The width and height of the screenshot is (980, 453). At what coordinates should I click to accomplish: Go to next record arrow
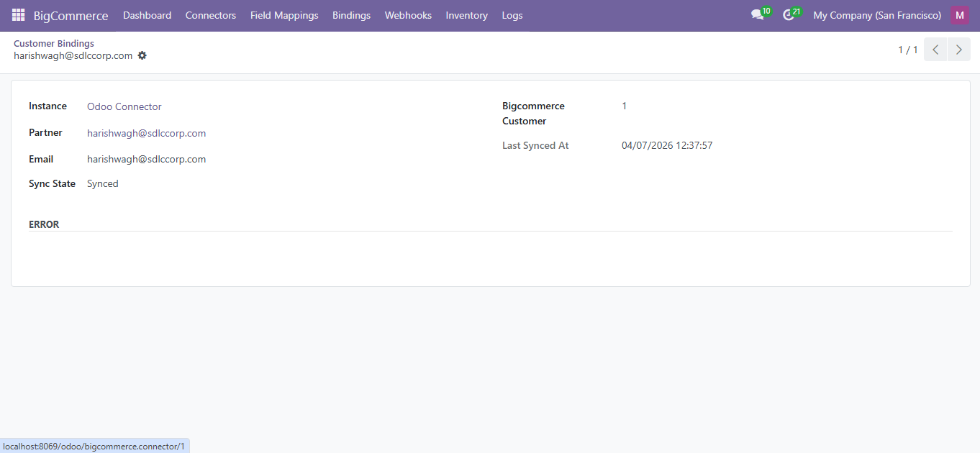tap(958, 50)
